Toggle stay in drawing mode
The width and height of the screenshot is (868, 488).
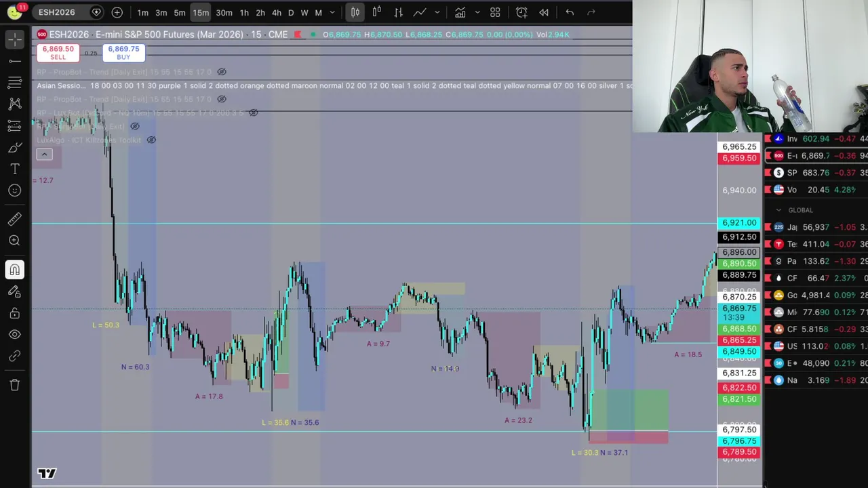click(14, 291)
